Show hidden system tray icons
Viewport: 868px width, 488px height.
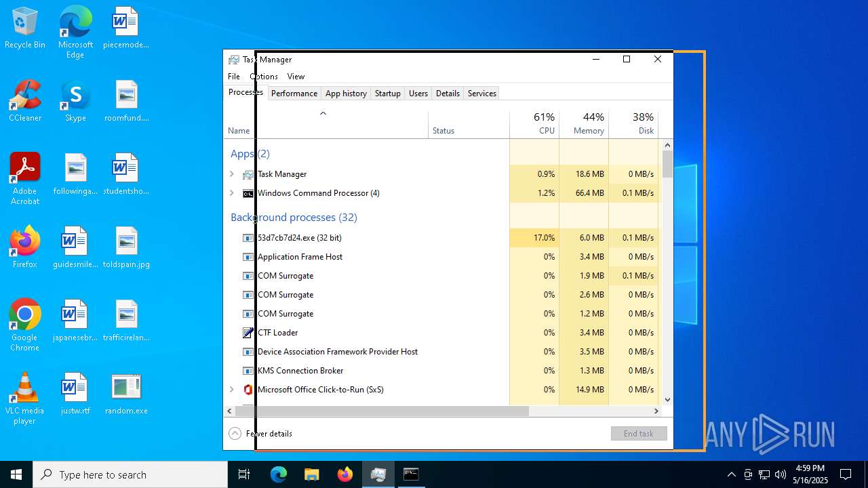click(731, 474)
